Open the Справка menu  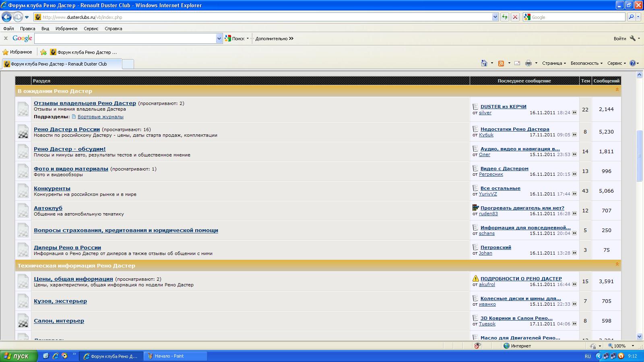pos(114,29)
